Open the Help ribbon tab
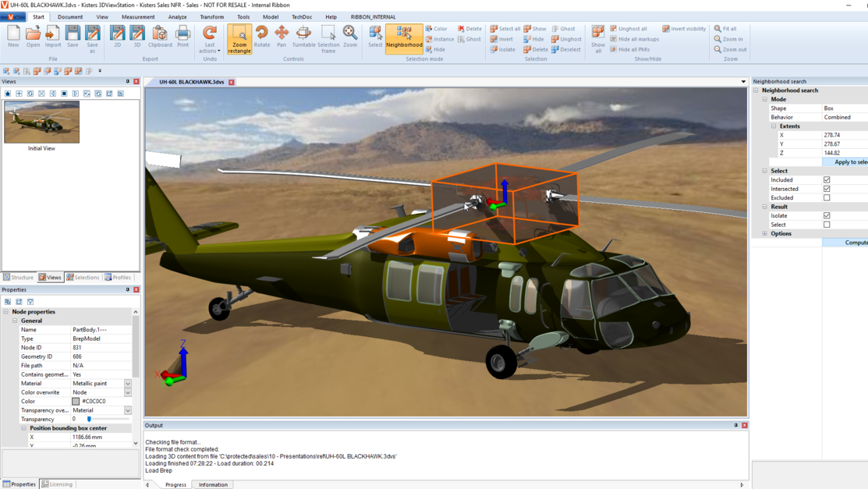The image size is (868, 489). 331,17
